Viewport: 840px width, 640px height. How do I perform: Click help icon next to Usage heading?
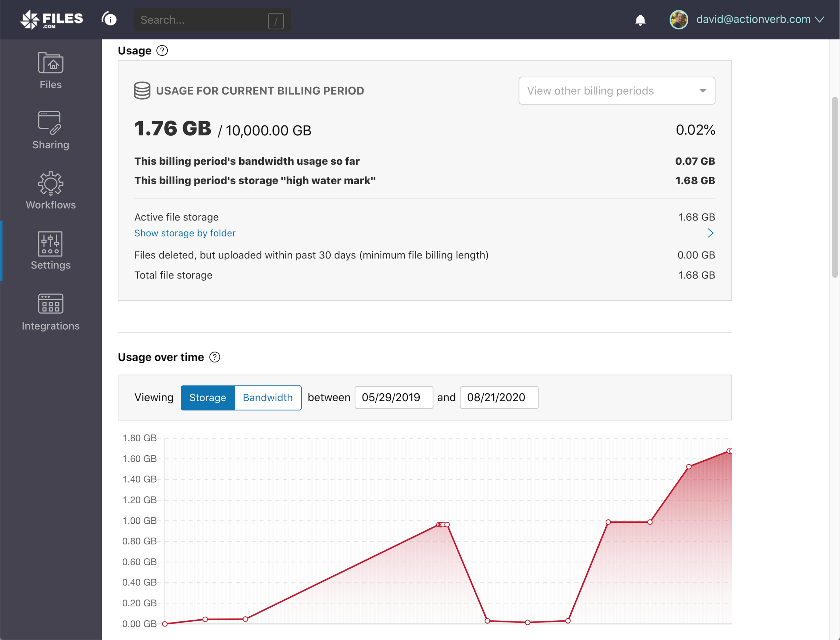click(162, 51)
